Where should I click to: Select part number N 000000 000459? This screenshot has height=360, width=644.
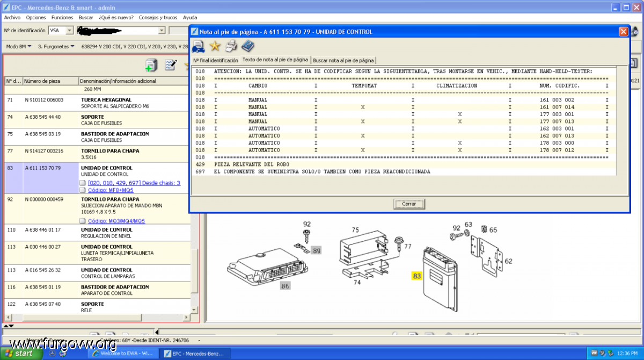tap(44, 199)
